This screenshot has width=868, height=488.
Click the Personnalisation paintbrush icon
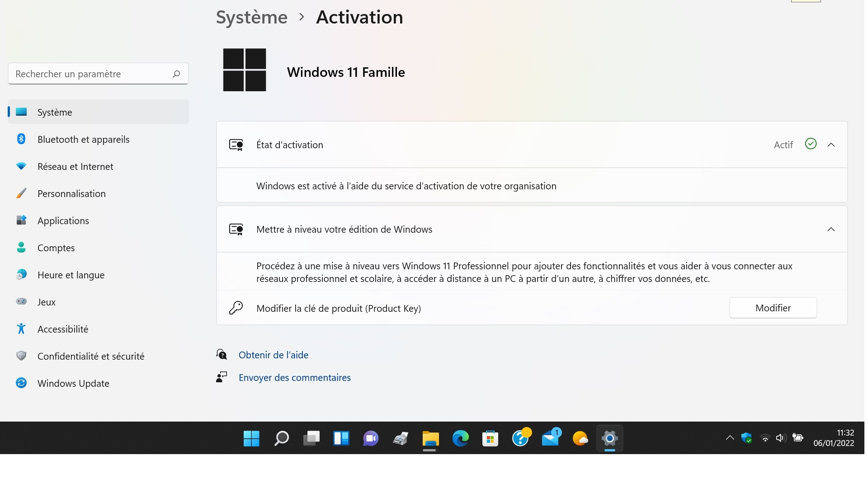tap(21, 193)
